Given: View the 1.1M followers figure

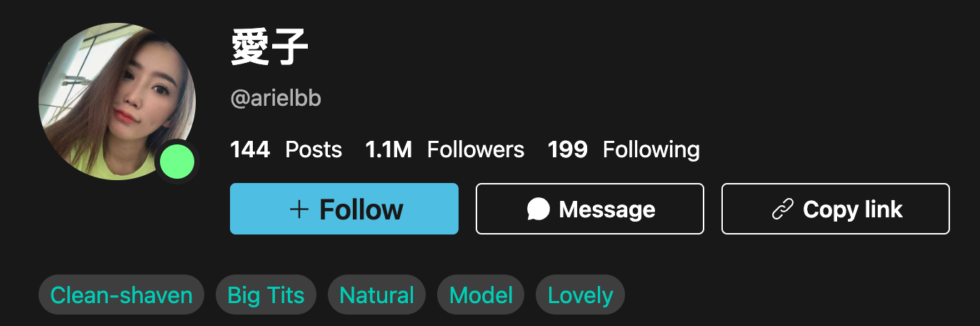Looking at the screenshot, I should click(389, 149).
